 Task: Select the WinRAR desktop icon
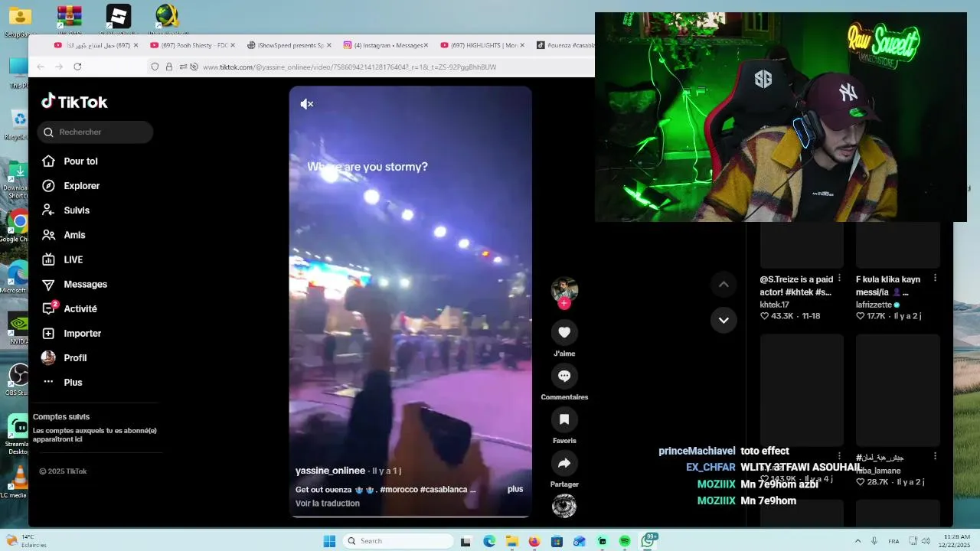coord(69,16)
